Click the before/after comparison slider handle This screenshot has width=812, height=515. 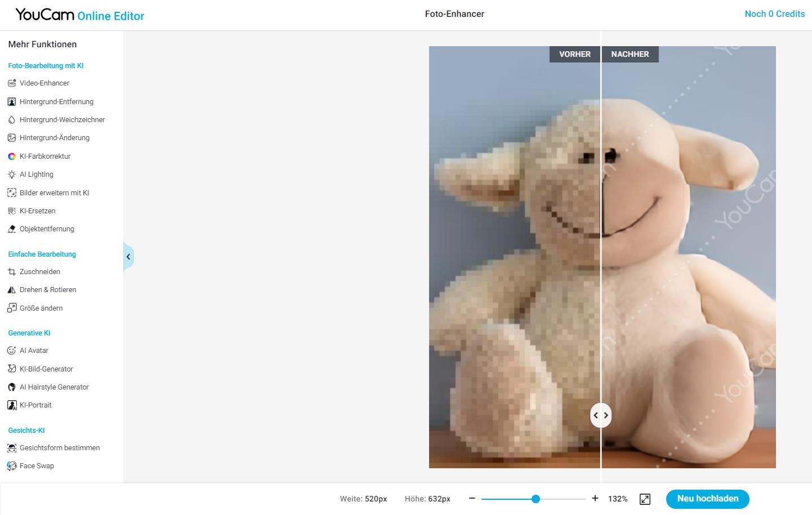coord(601,415)
